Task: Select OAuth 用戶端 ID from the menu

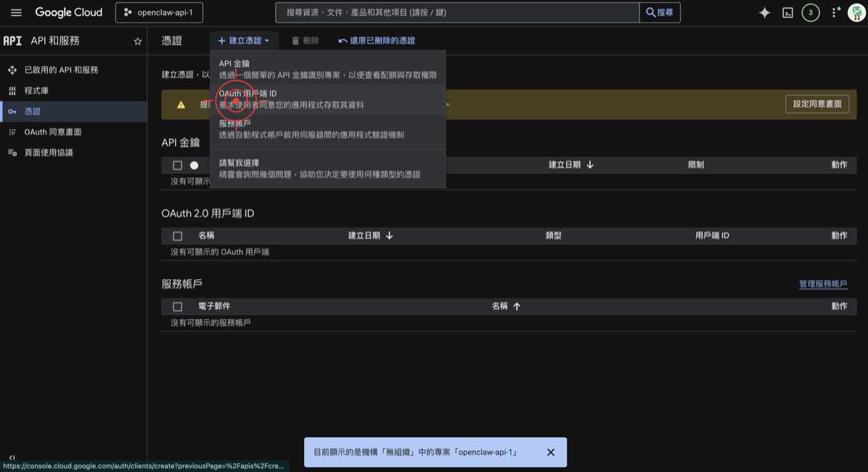Action: 247,94
